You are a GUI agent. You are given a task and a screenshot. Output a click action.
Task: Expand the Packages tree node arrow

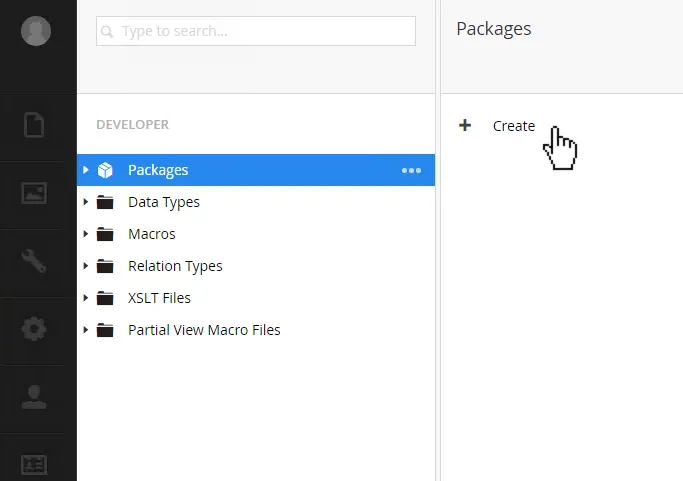click(86, 170)
